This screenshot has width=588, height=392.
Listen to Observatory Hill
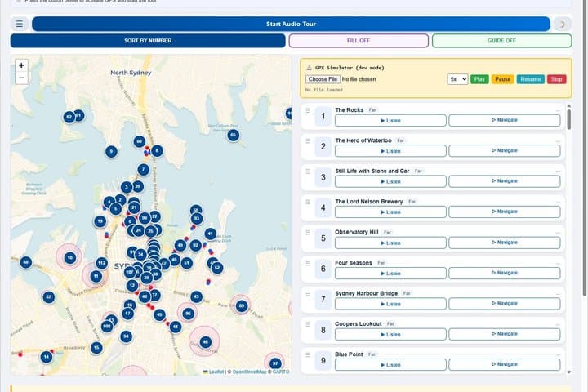tap(390, 243)
